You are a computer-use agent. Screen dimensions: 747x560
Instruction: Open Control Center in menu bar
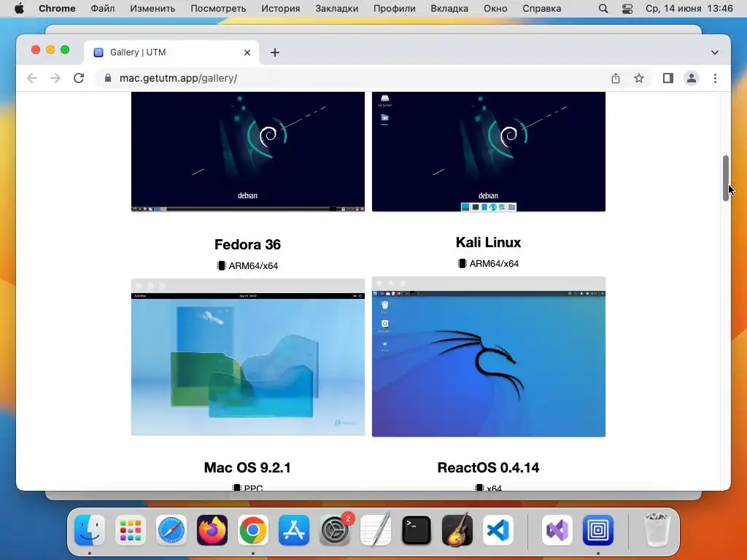point(627,9)
